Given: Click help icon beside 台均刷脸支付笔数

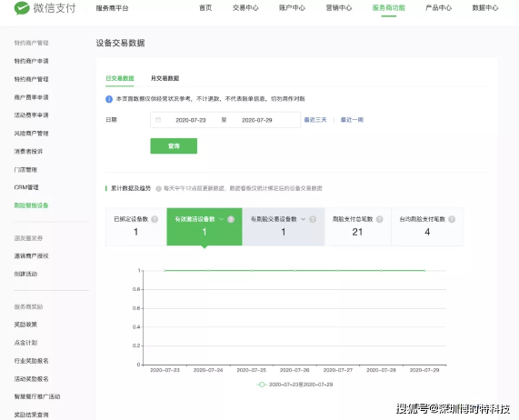Looking at the screenshot, I should 452,219.
